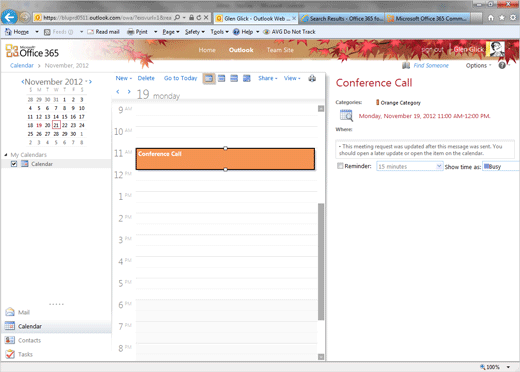Click AVG Do Not Track button
Screen dimensions: 520x372
[289, 32]
